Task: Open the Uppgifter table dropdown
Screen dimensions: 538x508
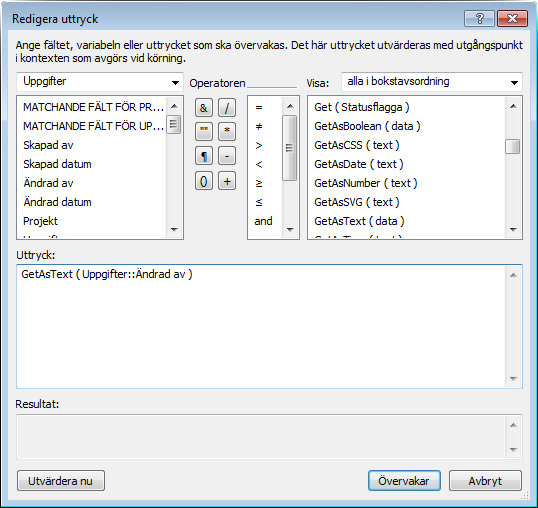Action: pyautogui.click(x=100, y=82)
